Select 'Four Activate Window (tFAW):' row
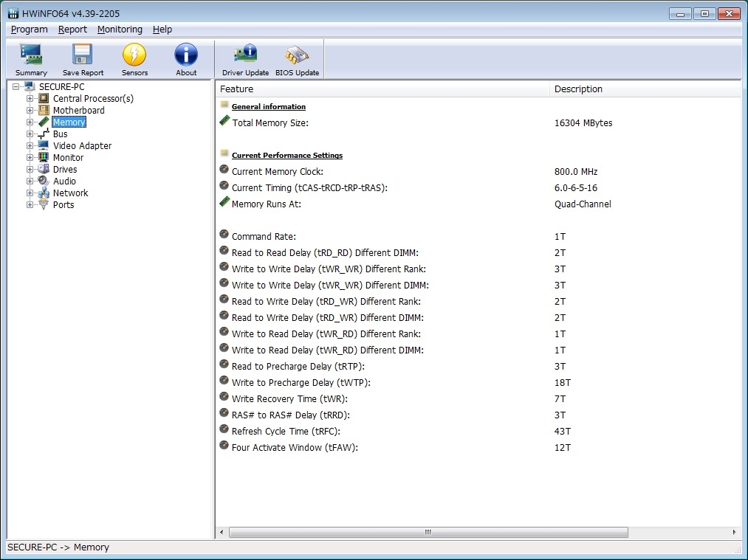Image resolution: width=748 pixels, height=560 pixels. tap(478, 448)
